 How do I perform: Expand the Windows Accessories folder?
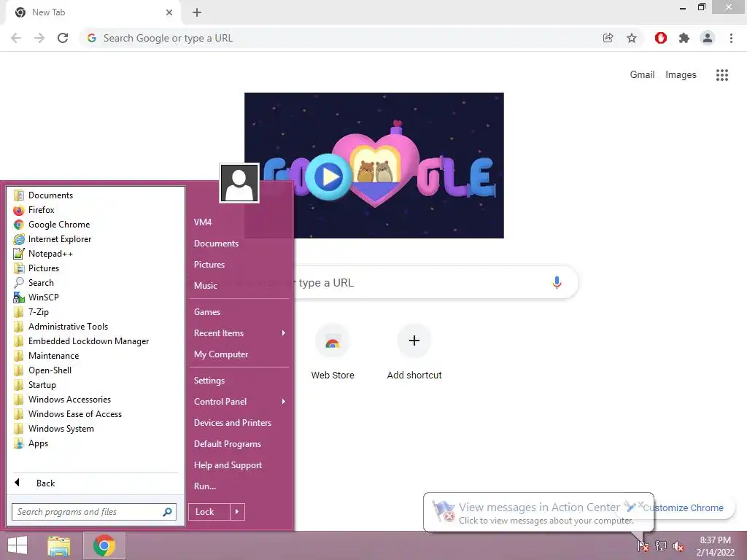pyautogui.click(x=69, y=400)
